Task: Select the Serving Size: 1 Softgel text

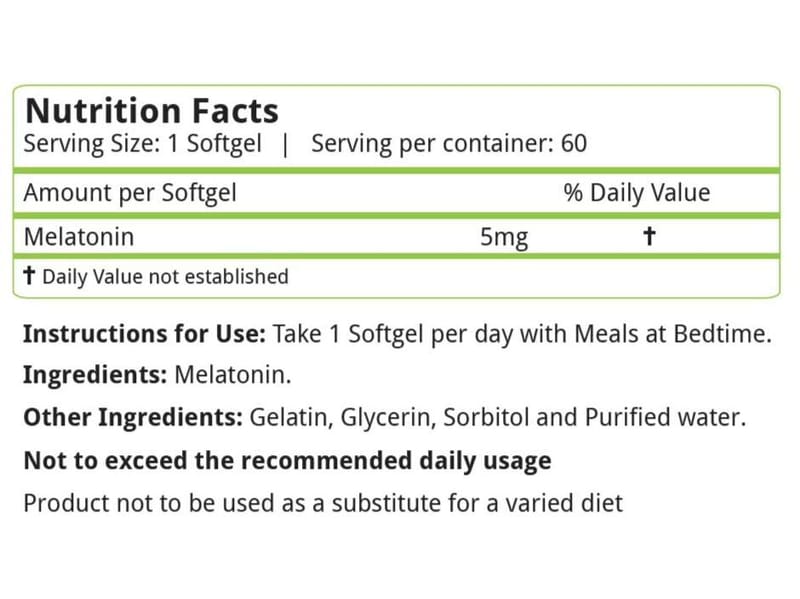Action: 142,144
